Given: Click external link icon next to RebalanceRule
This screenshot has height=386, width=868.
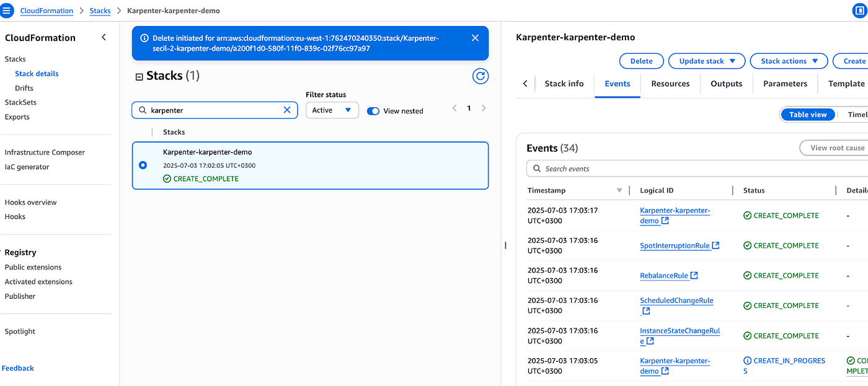Looking at the screenshot, I should click(x=694, y=275).
